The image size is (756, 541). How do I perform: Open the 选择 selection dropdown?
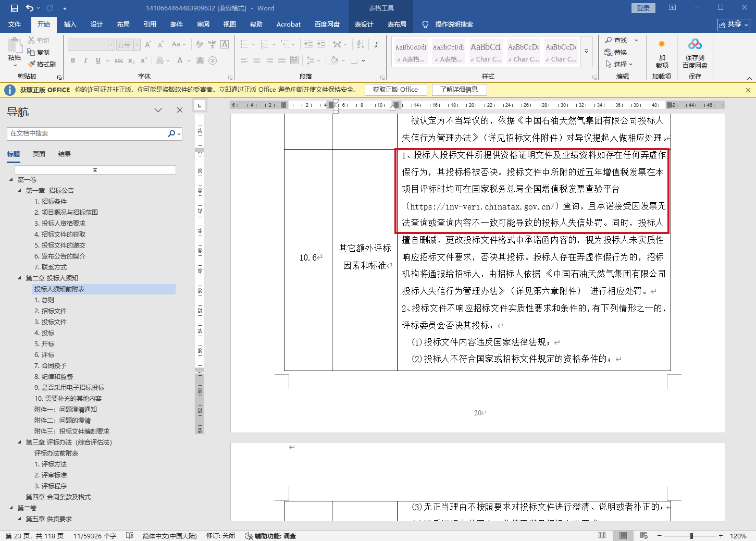[619, 64]
